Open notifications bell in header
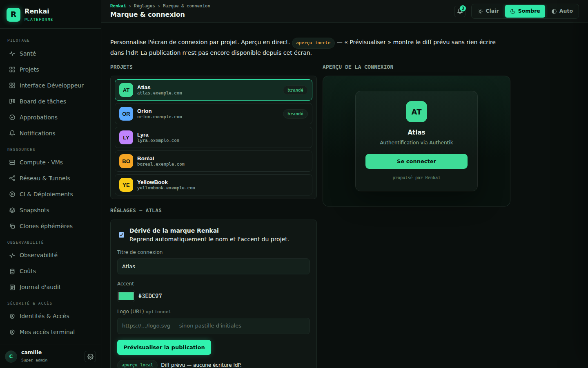The image size is (588, 368). [460, 11]
